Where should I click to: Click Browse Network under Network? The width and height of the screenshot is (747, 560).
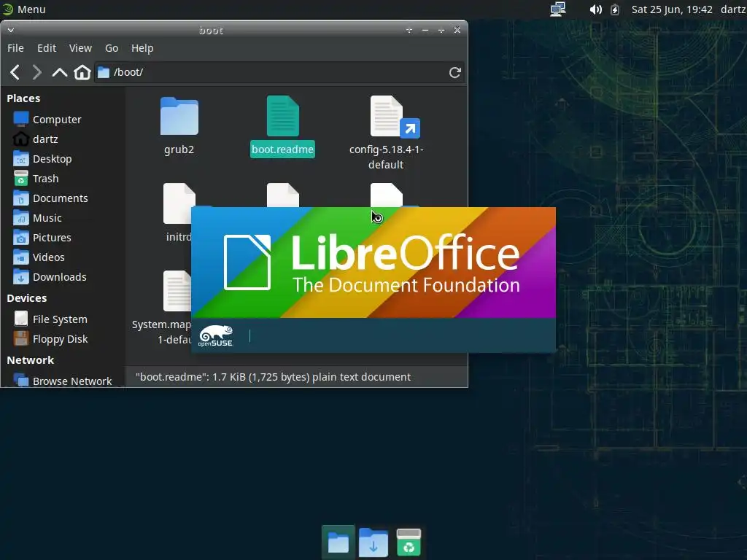click(x=63, y=381)
